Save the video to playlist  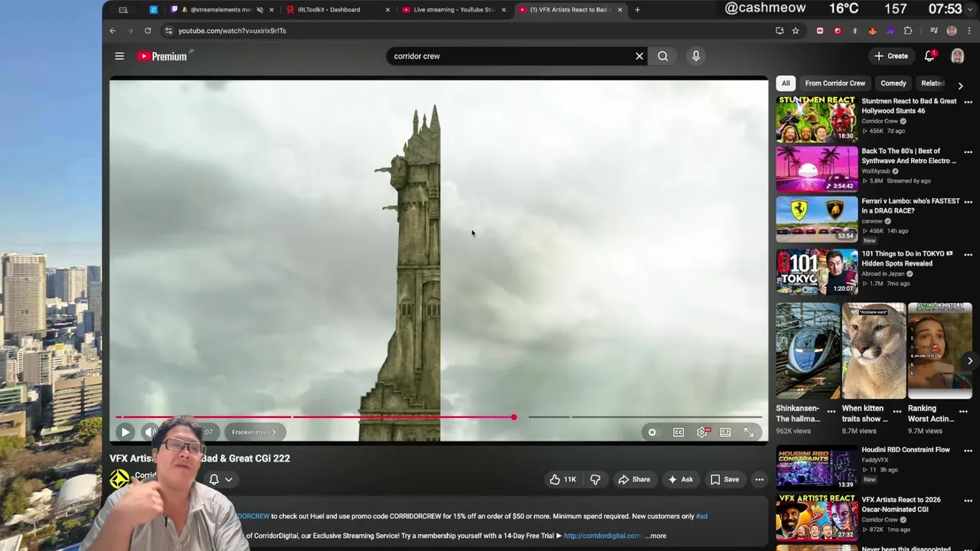coord(724,480)
